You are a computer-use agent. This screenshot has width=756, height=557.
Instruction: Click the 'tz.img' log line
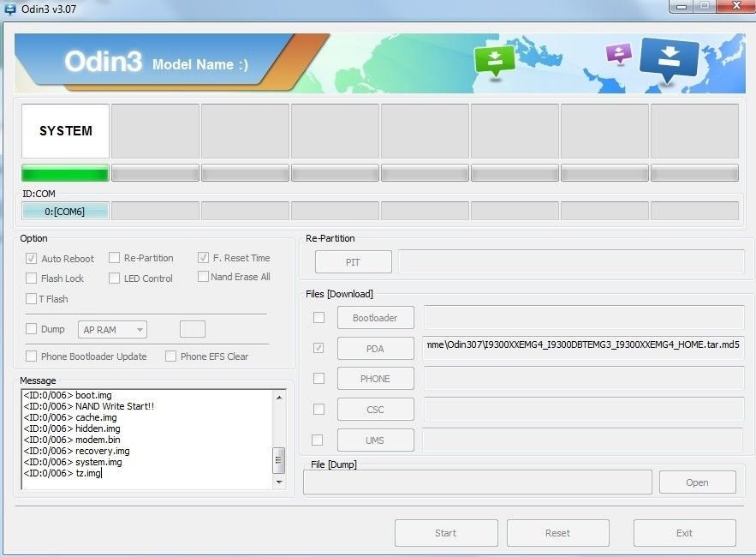63,472
